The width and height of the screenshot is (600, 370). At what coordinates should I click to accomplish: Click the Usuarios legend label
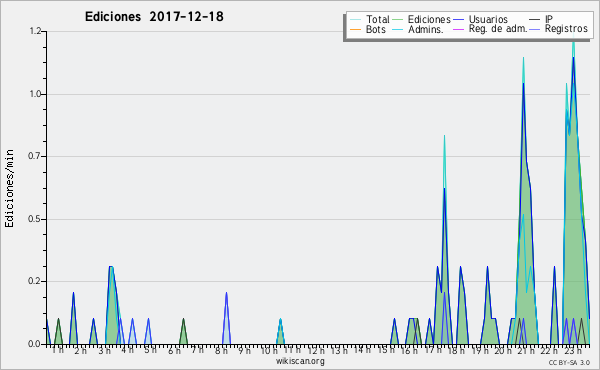(x=488, y=19)
